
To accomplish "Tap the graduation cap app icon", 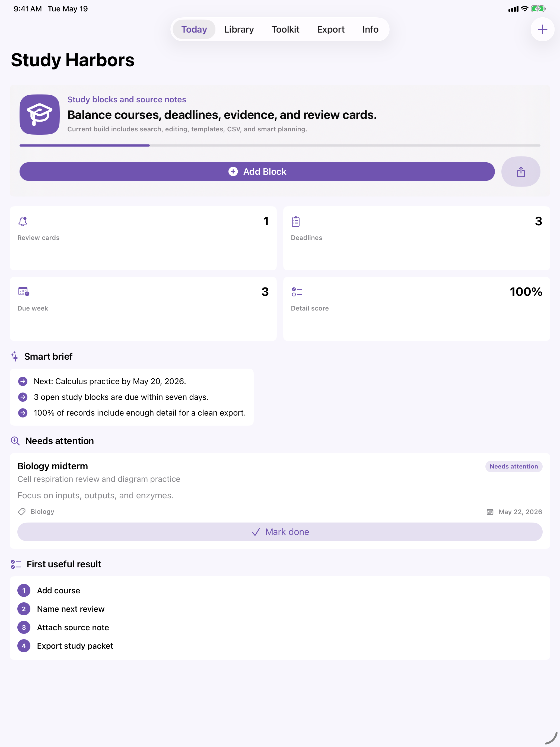I will [40, 115].
